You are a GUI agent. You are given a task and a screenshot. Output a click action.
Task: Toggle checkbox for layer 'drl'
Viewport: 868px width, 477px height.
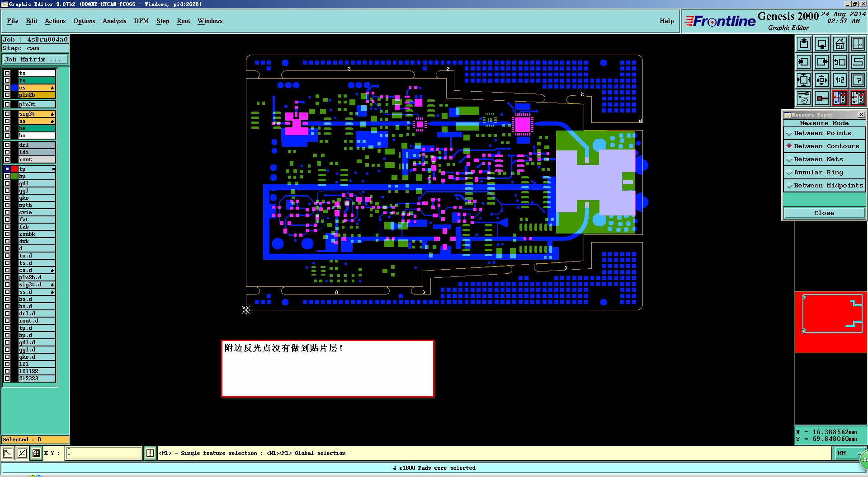tap(7, 145)
